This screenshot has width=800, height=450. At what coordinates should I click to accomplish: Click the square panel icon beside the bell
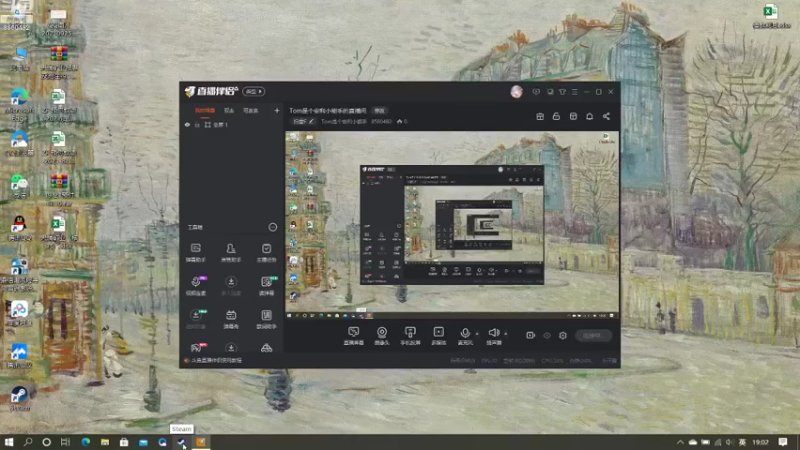click(573, 116)
